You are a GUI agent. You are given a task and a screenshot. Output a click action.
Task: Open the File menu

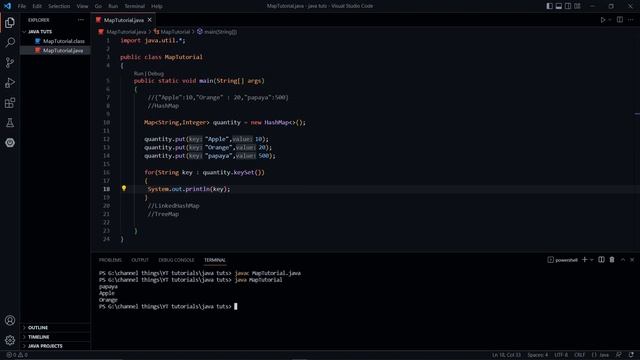[22, 6]
